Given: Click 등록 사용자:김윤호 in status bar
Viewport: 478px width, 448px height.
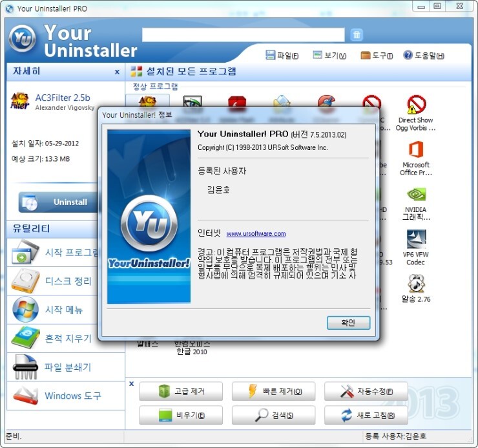Looking at the screenshot, I should pyautogui.click(x=396, y=436).
